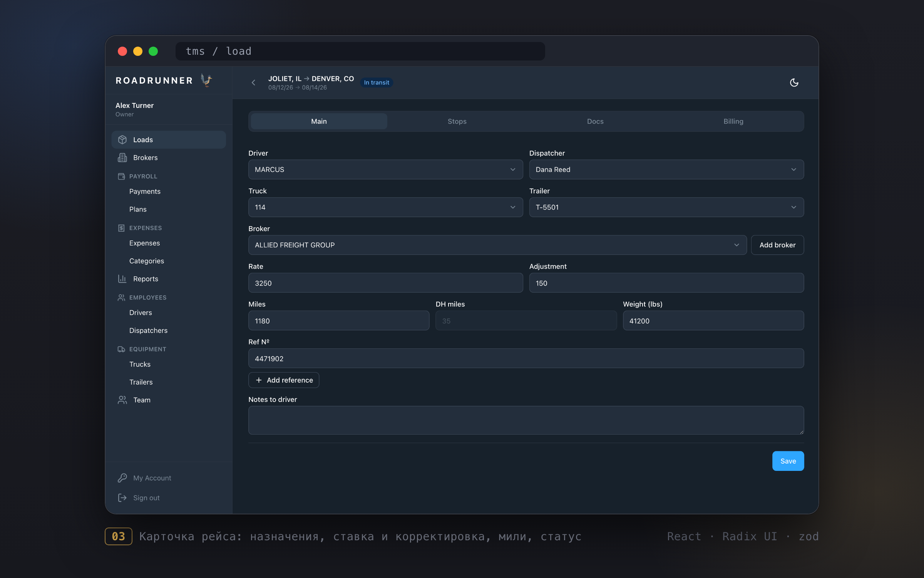Click the Miles field with 1180
Image resolution: width=924 pixels, height=578 pixels.
point(339,321)
